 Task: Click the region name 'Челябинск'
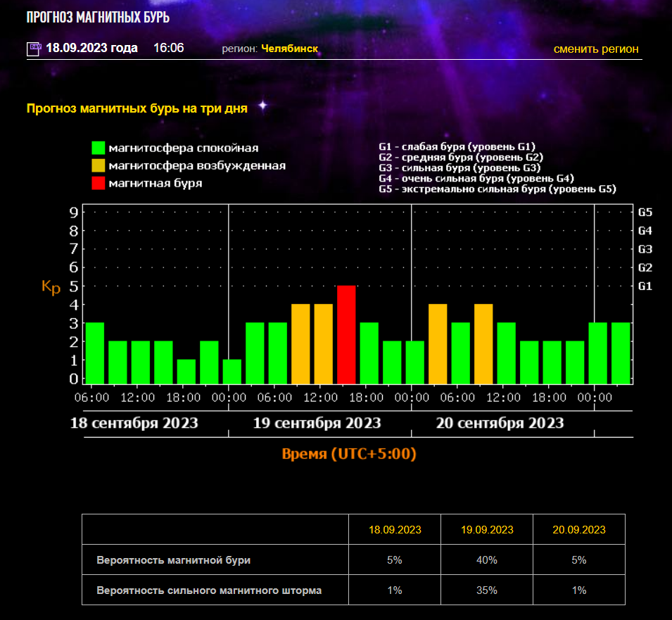[290, 49]
